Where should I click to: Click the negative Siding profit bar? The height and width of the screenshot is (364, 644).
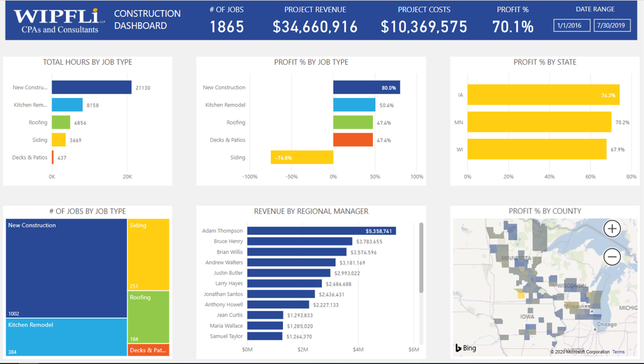tap(302, 158)
